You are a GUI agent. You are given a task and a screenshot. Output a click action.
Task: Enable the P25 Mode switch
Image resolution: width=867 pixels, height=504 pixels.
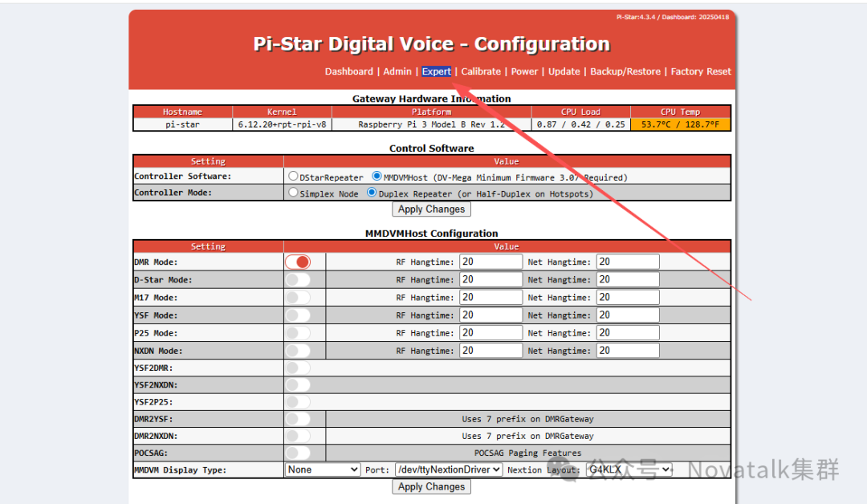tap(298, 333)
